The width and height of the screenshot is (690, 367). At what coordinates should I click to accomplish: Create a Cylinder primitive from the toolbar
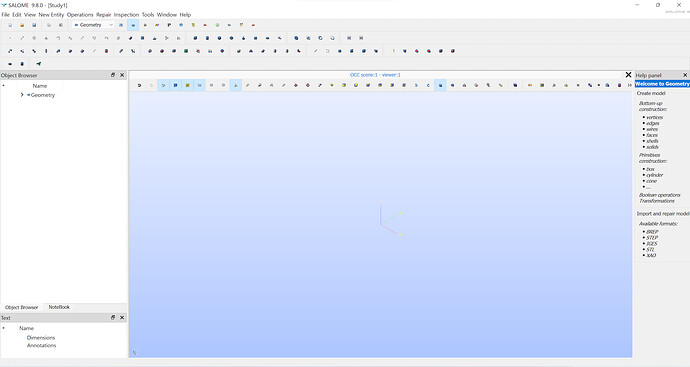(x=207, y=38)
